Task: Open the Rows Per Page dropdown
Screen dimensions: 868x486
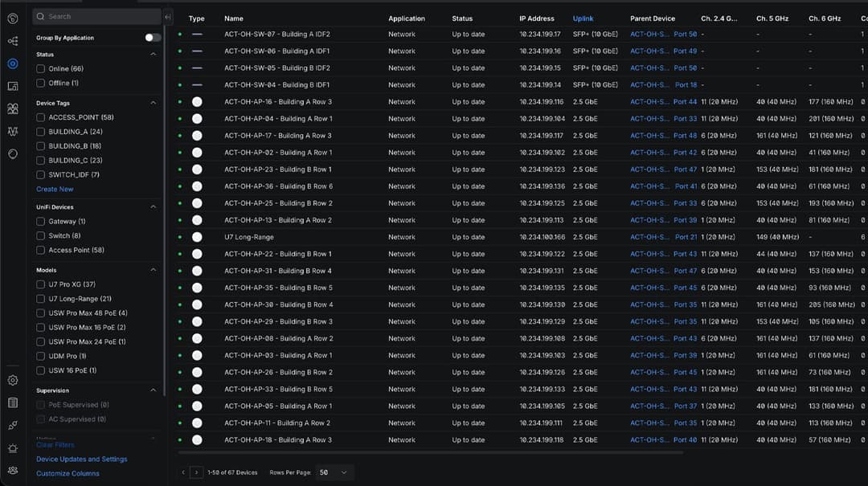Action: click(x=333, y=472)
